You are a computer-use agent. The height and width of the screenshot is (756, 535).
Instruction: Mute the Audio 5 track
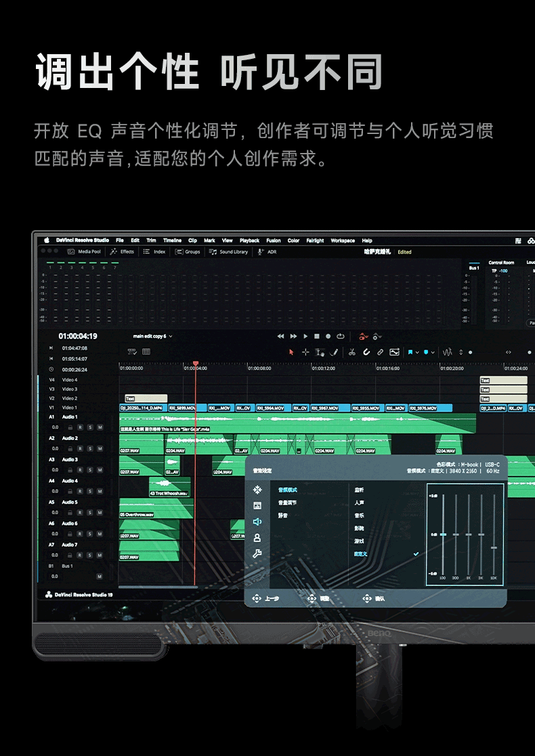point(100,512)
